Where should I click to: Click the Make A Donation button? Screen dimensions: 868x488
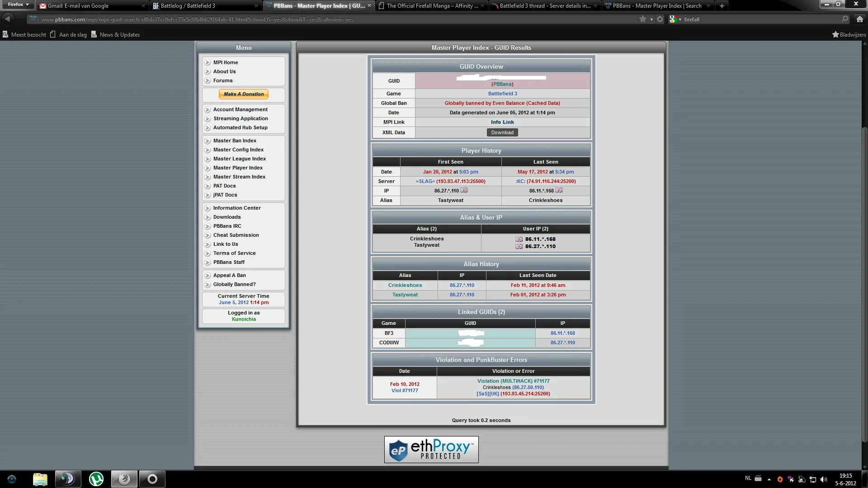244,94
